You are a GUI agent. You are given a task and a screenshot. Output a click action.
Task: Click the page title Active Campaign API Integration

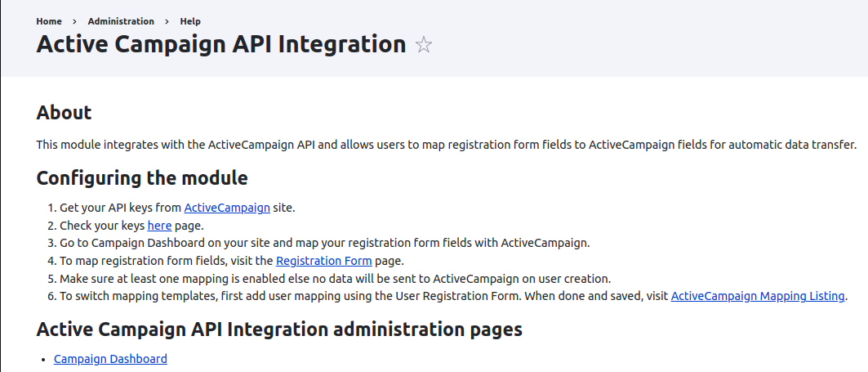click(x=220, y=44)
